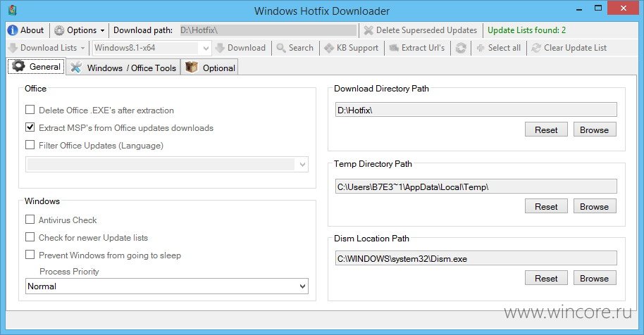Viewport: 644px width, 335px height.
Task: Browse for the Temp Directory Path
Action: pyautogui.click(x=594, y=206)
